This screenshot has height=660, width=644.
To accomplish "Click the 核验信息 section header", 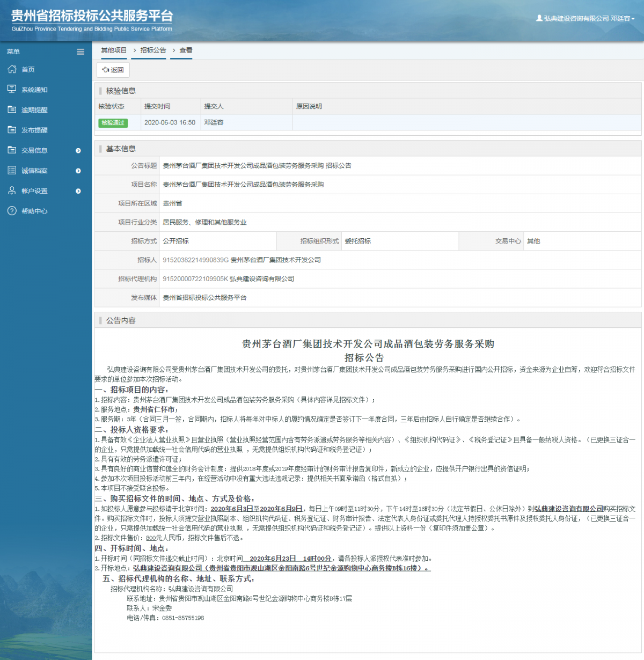I will pyautogui.click(x=121, y=91).
